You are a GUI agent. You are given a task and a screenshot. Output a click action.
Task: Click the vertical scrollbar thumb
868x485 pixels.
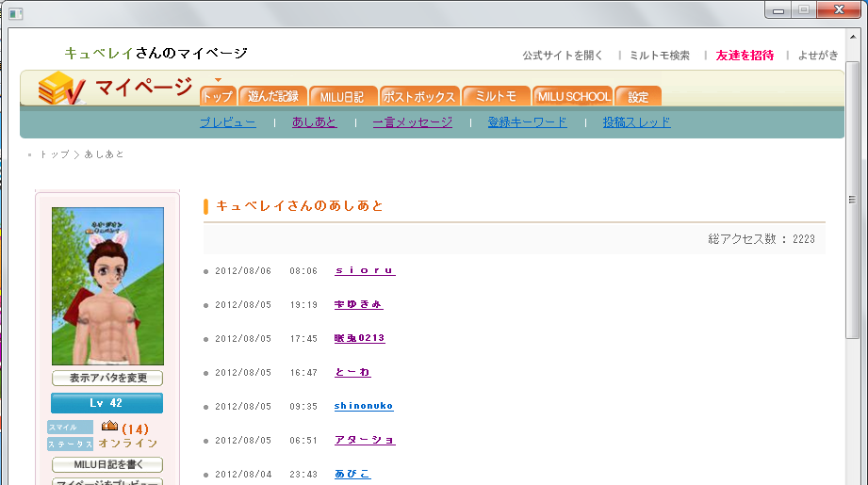(x=851, y=202)
